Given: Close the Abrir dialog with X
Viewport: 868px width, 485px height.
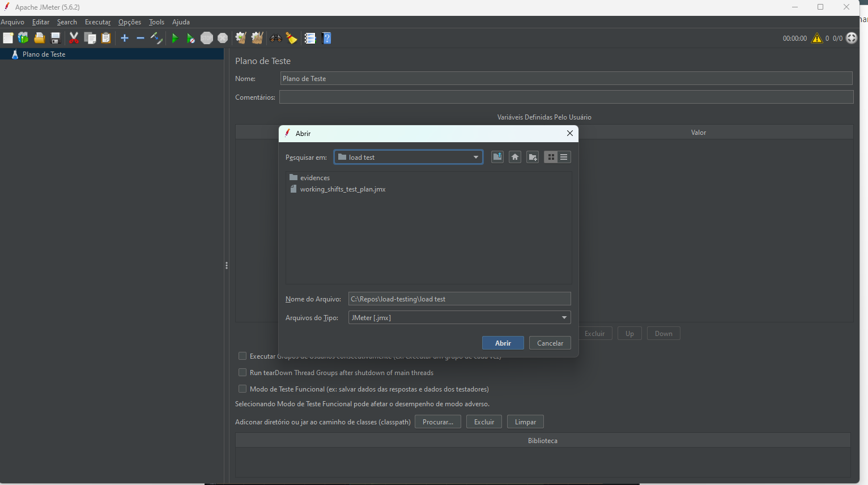Looking at the screenshot, I should [x=570, y=133].
